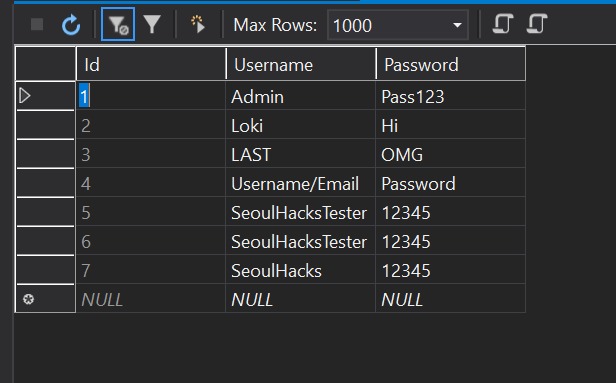Click SeoulHacksTester cell in row 6
The image size is (616, 383).
point(301,241)
